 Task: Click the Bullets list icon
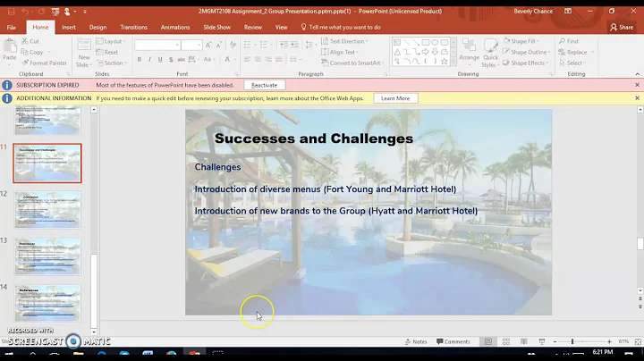(x=247, y=45)
